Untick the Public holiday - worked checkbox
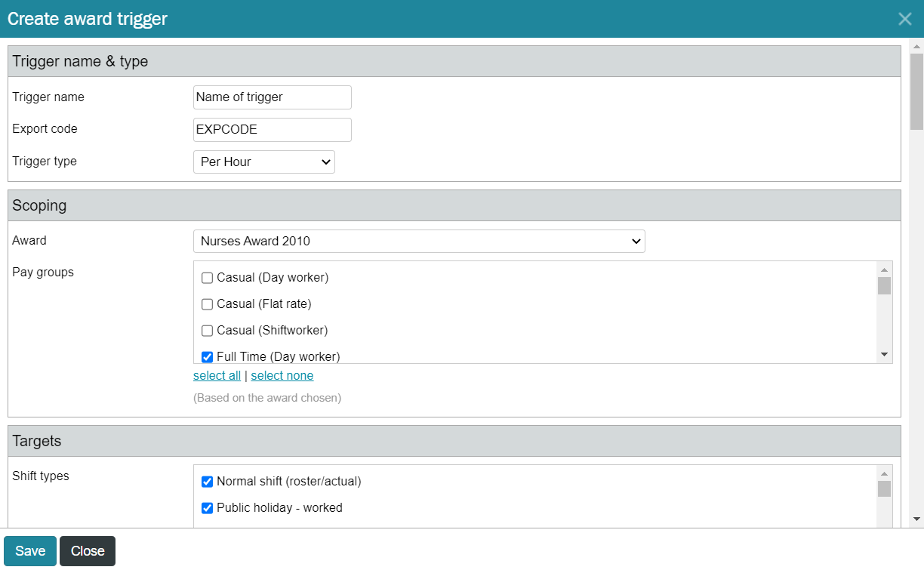 click(x=207, y=508)
